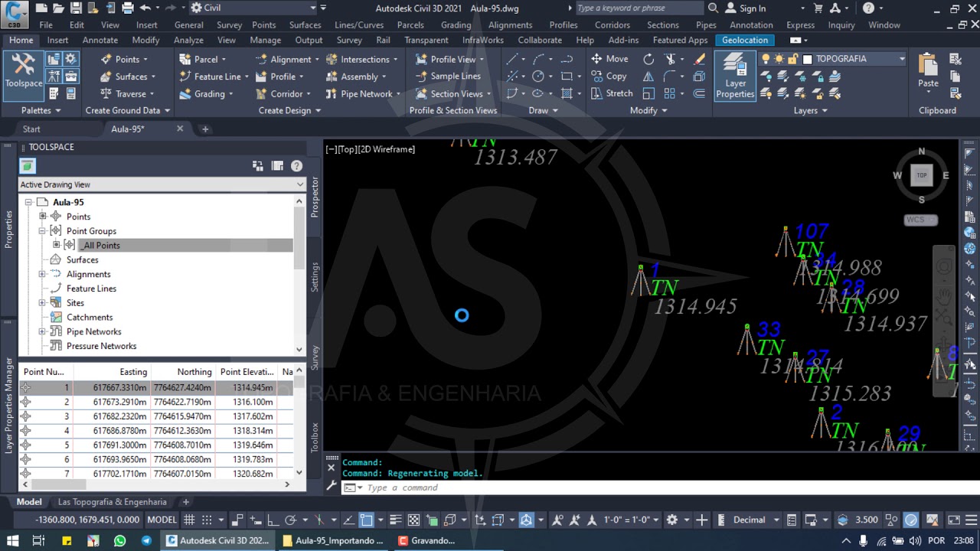Screen dimensions: 980x551
Task: Click TOPOGRAFIA layer white color swatch
Action: click(x=807, y=59)
